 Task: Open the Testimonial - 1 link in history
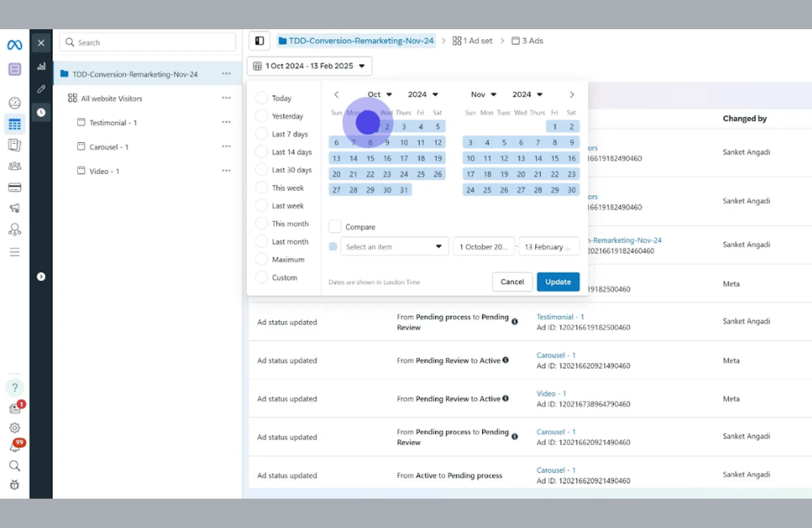click(559, 317)
